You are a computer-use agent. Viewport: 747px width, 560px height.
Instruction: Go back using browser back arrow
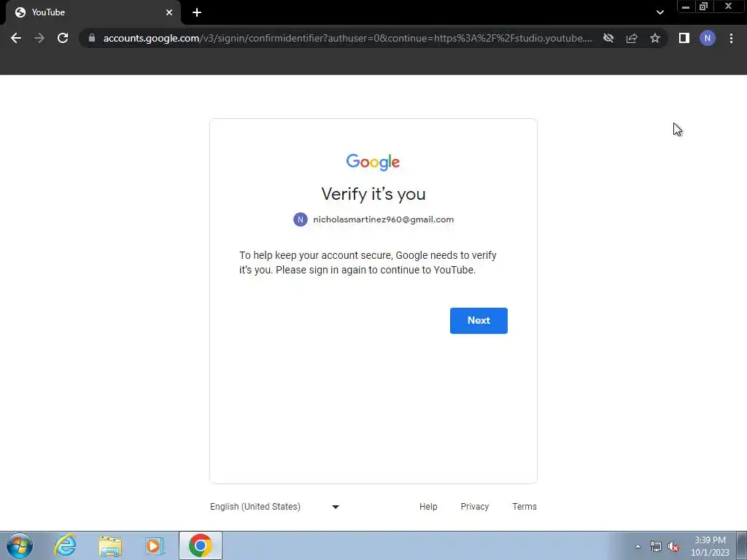[16, 38]
